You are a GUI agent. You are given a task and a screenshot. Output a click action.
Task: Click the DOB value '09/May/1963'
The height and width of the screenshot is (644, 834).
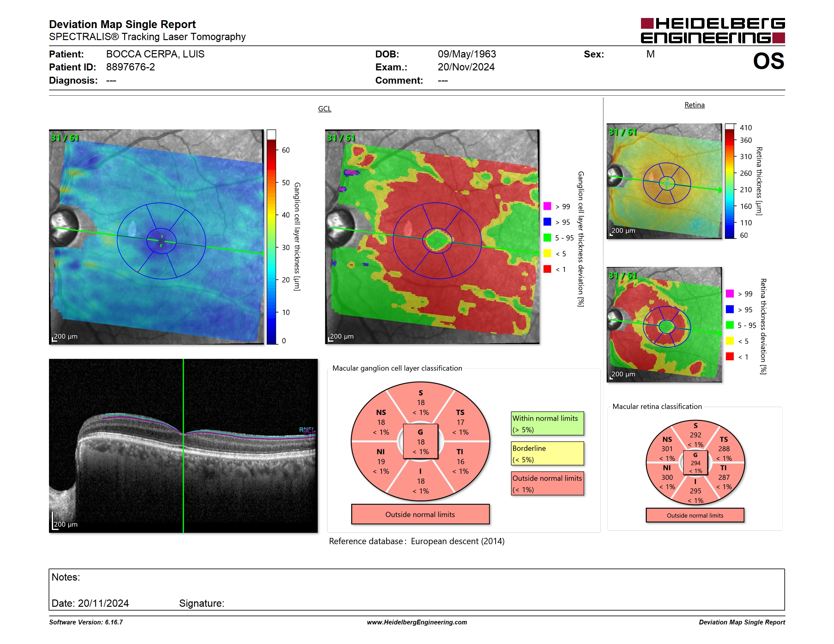[x=467, y=54]
